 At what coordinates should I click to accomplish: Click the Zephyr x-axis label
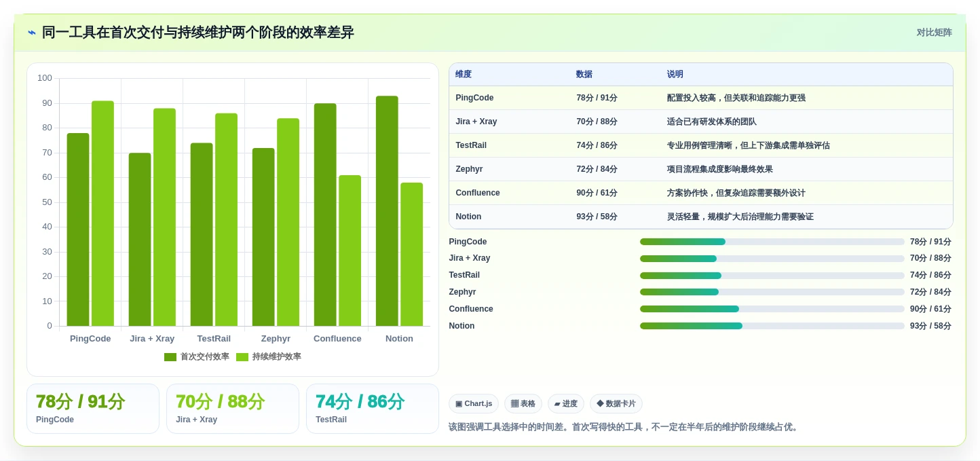point(276,339)
